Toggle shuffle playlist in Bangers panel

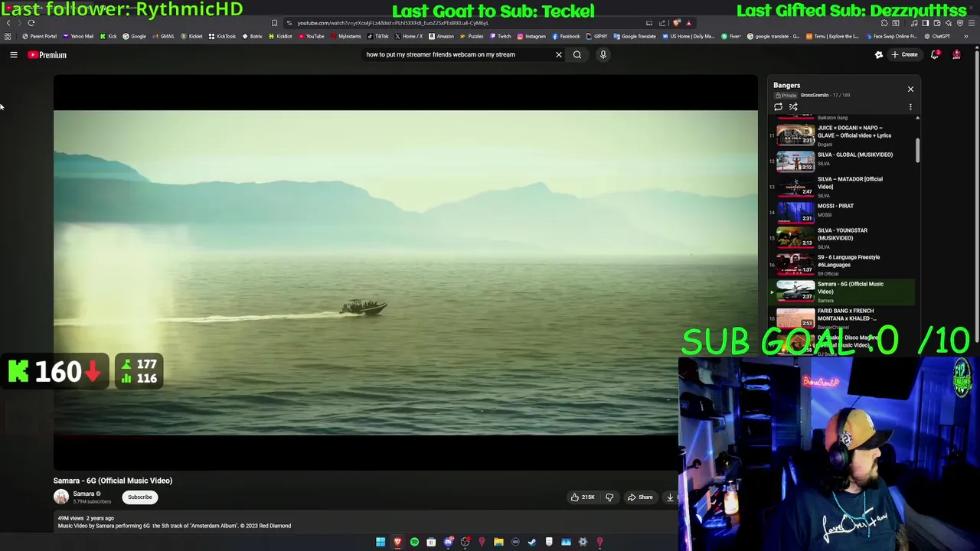tap(793, 107)
